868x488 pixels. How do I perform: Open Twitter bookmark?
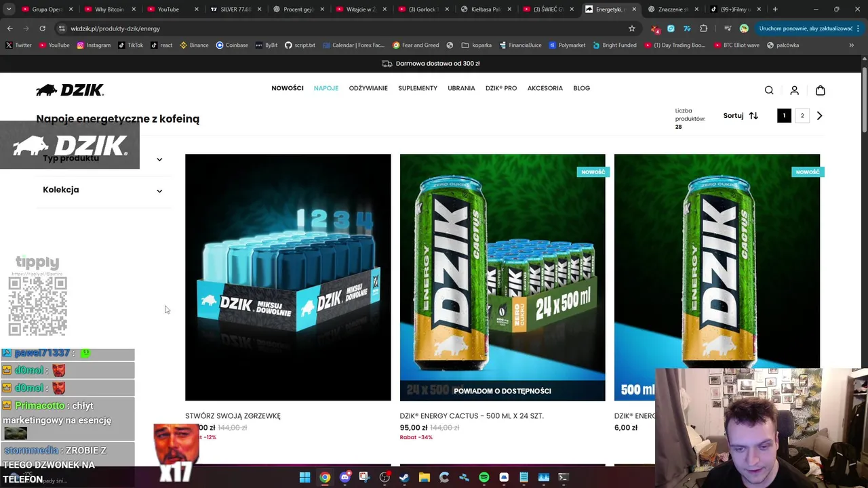coord(18,45)
